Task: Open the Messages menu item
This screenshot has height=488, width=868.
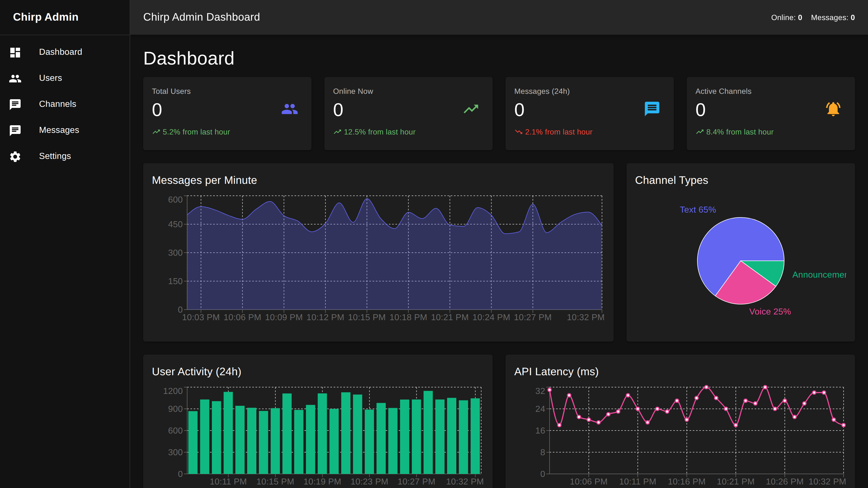Action: [65, 130]
